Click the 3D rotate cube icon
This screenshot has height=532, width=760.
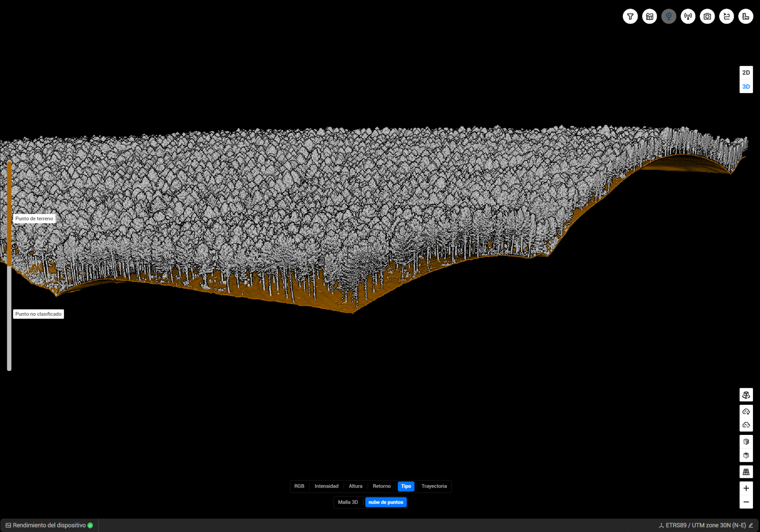coord(746,395)
